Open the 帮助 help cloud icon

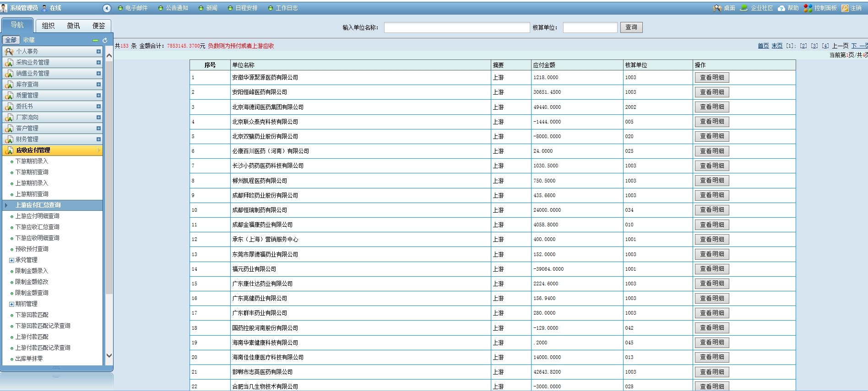point(781,8)
